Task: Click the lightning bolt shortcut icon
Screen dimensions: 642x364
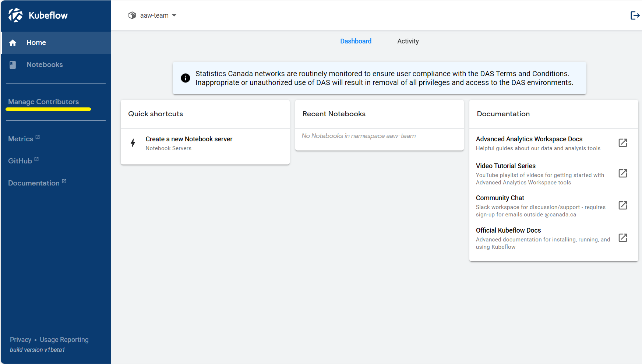Action: [x=133, y=143]
